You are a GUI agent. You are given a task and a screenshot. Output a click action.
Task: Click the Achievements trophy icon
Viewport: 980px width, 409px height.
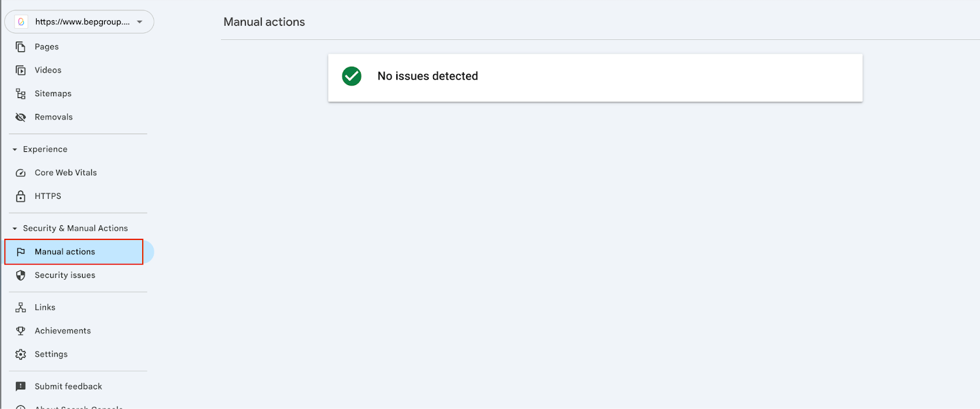[20, 330]
